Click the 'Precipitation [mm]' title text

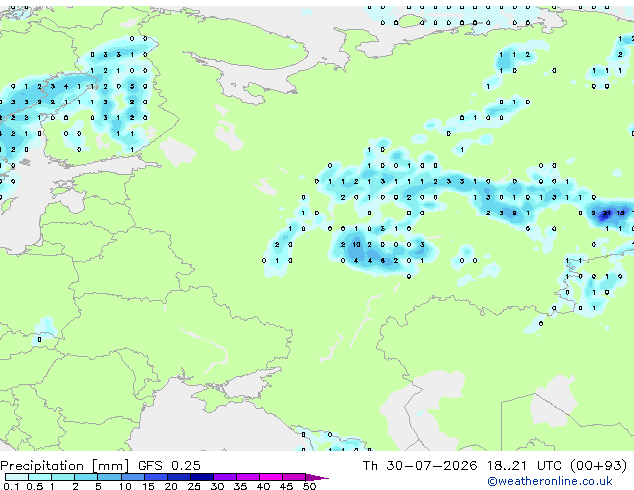pos(65,466)
